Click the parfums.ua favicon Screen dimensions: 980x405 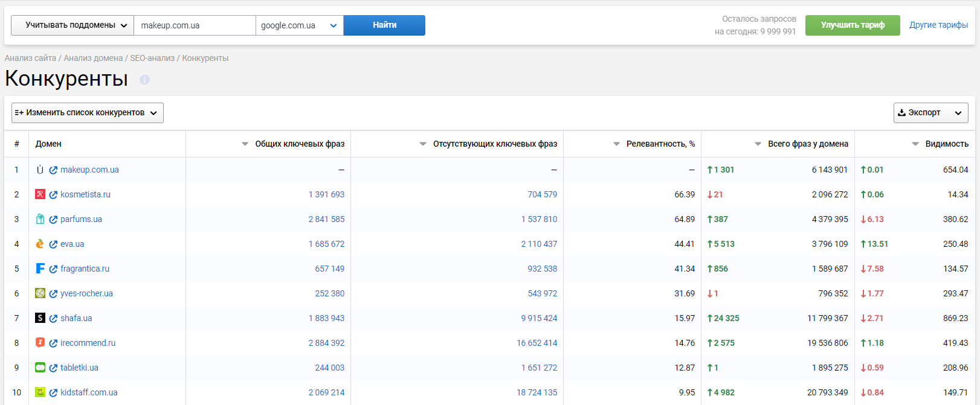pyautogui.click(x=40, y=219)
